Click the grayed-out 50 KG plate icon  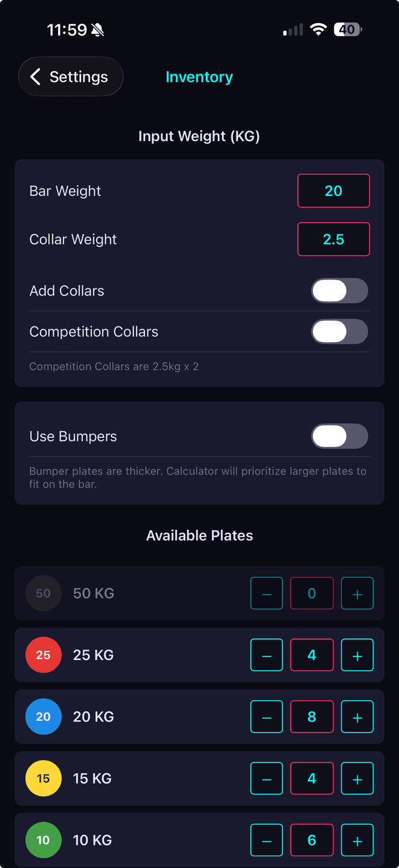tap(43, 593)
